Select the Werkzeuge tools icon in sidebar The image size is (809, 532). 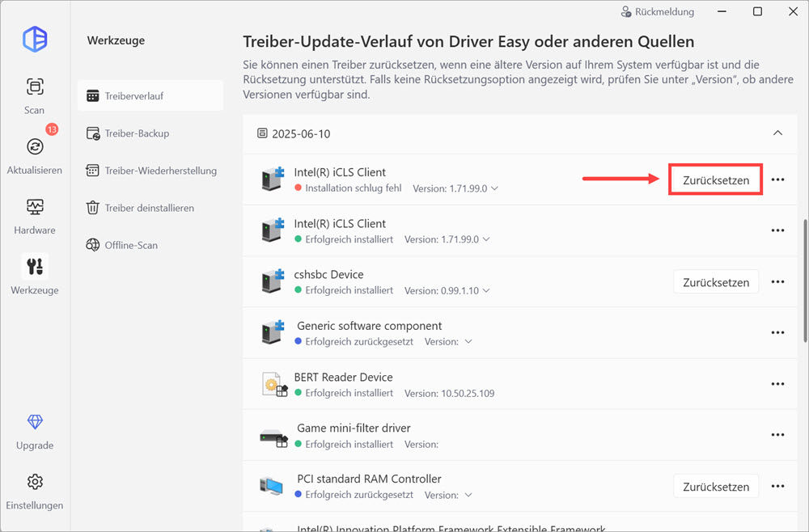tap(35, 267)
